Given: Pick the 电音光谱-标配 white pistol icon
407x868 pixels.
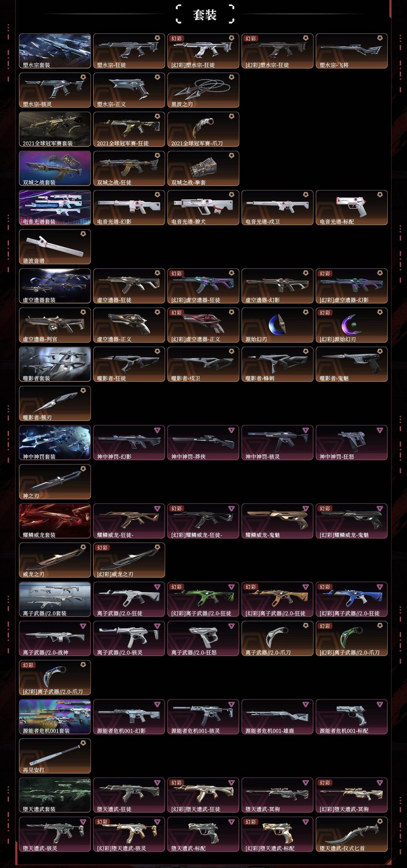Looking at the screenshot, I should (352, 207).
